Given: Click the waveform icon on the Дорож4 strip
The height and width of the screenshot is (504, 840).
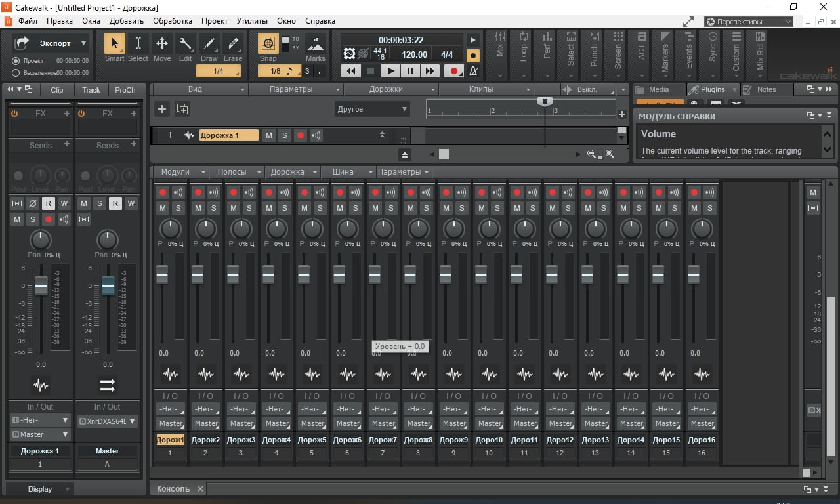Looking at the screenshot, I should [x=277, y=375].
